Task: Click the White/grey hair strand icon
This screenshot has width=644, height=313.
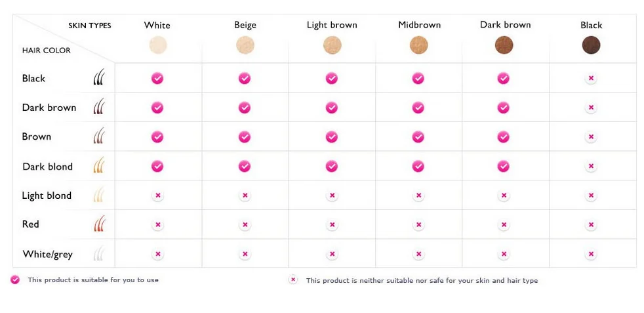Action: pyautogui.click(x=99, y=254)
